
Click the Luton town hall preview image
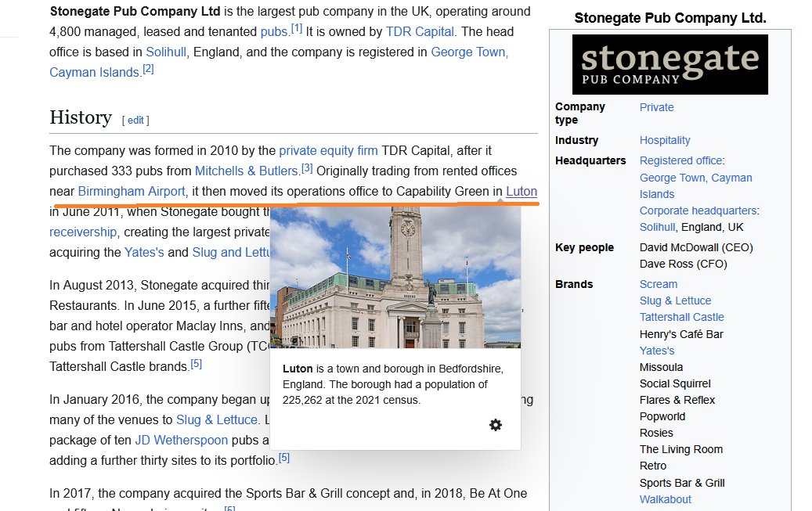tap(395, 278)
